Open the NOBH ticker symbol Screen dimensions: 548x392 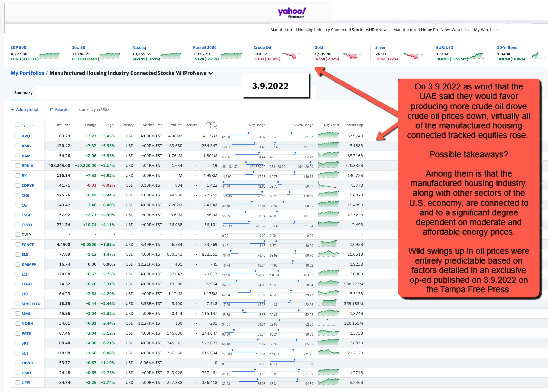(27, 323)
